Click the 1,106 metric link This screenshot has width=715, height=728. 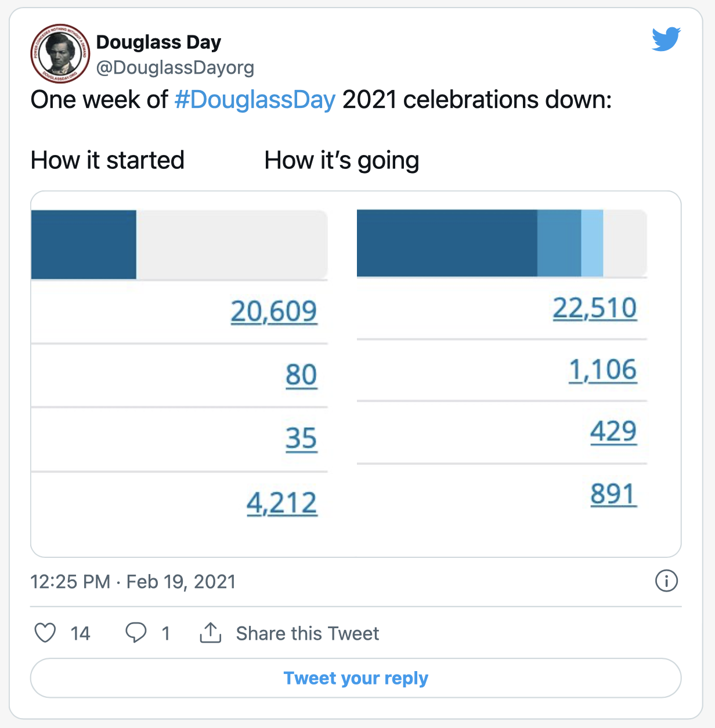tap(603, 370)
